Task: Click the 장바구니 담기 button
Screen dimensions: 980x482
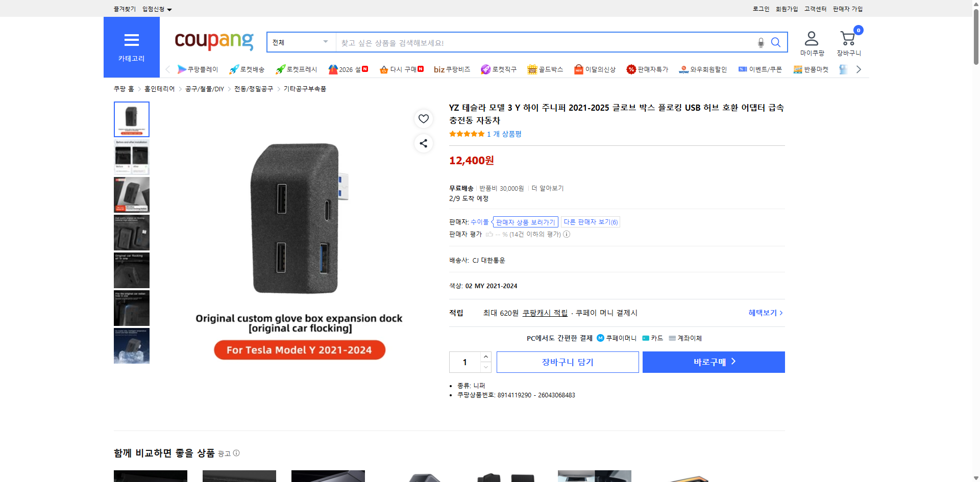Action: tap(567, 362)
